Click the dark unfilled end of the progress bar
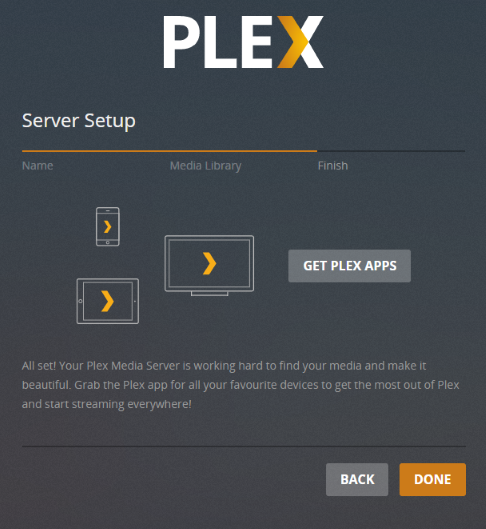 click(x=391, y=151)
